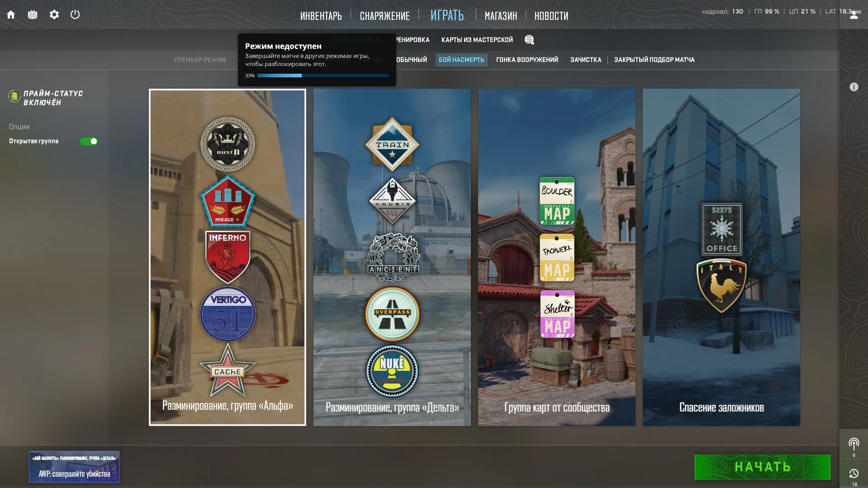
Task: Select the Inferno map badge
Action: coord(228,256)
